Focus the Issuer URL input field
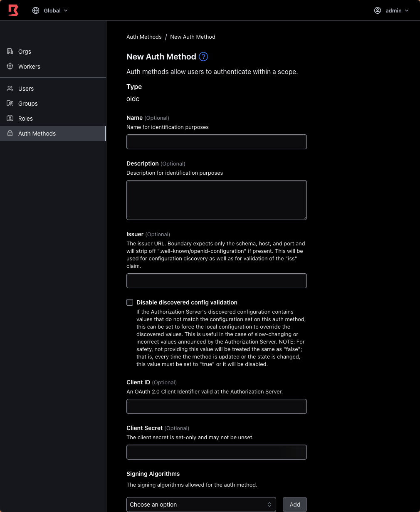420x512 pixels. tap(217, 281)
